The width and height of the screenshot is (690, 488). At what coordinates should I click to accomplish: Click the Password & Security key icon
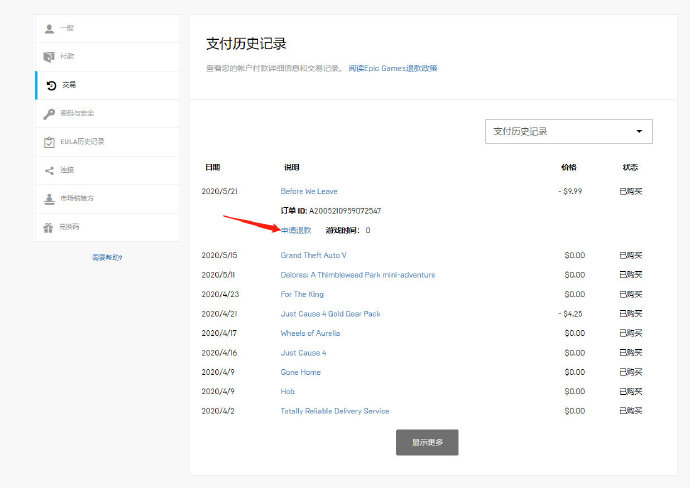click(x=50, y=113)
